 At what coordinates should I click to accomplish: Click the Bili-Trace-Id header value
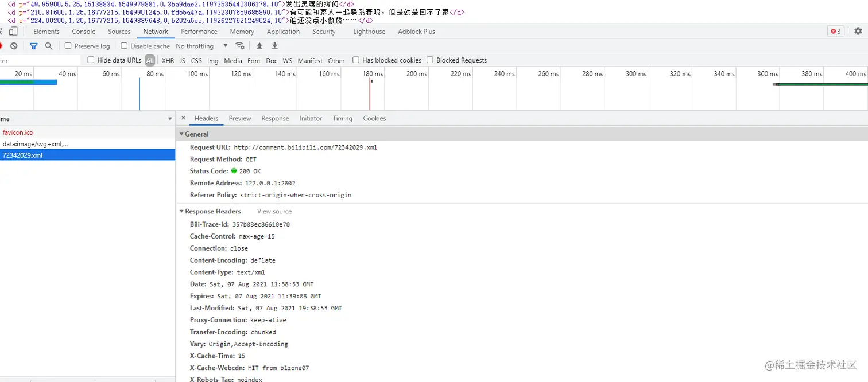point(261,225)
